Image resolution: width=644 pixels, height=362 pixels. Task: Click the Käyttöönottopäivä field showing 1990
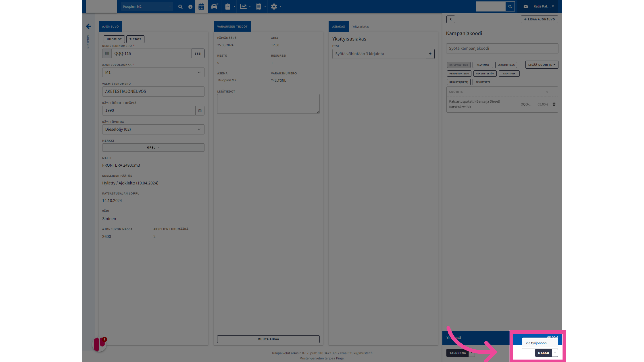tap(149, 111)
